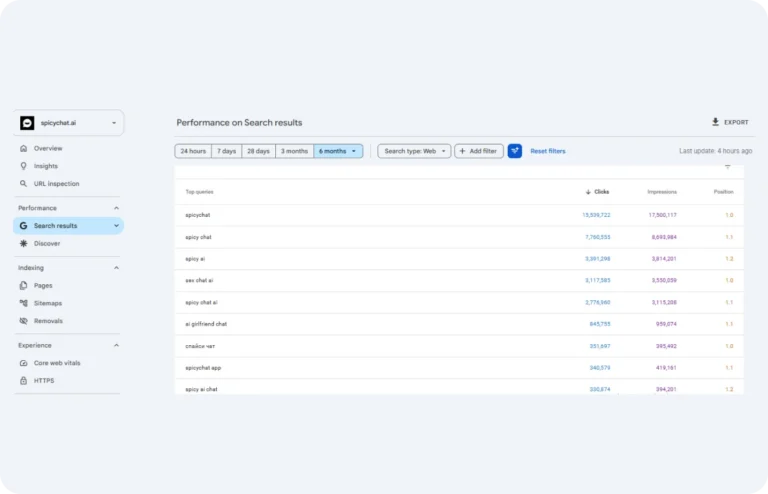
Task: Collapse the Indexing section
Action: 116,268
